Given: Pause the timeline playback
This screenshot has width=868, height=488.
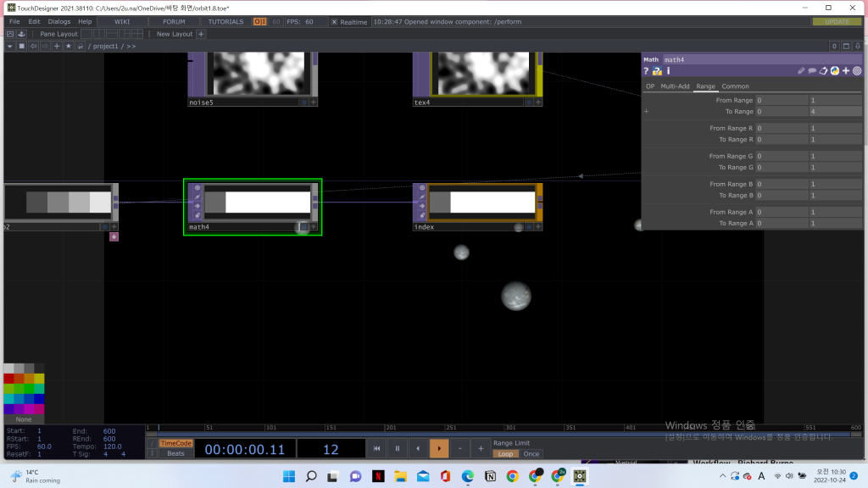Looking at the screenshot, I should tap(397, 448).
